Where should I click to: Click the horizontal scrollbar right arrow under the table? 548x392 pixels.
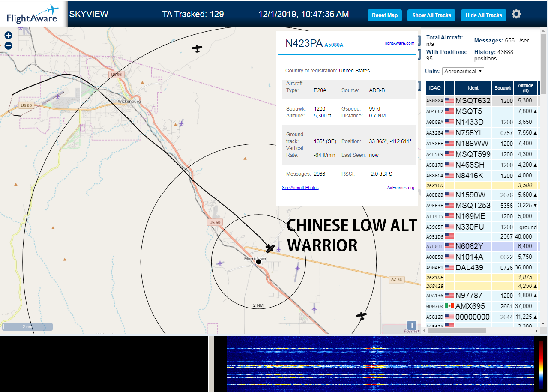(537, 330)
